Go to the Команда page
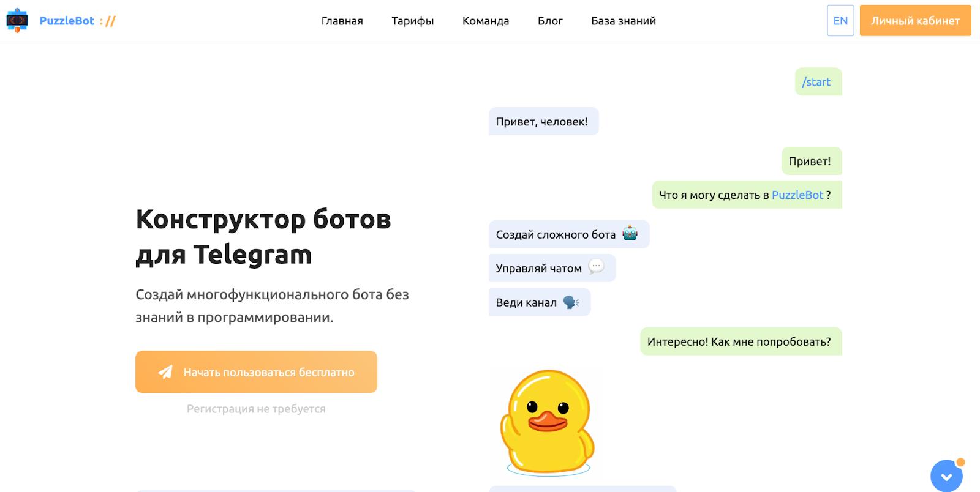Image resolution: width=980 pixels, height=492 pixels. (485, 21)
